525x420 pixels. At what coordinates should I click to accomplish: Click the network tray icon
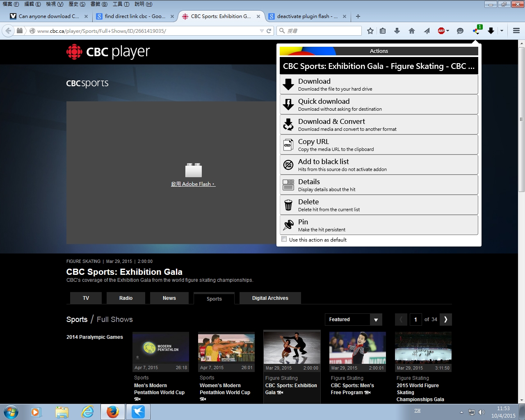pos(472,412)
